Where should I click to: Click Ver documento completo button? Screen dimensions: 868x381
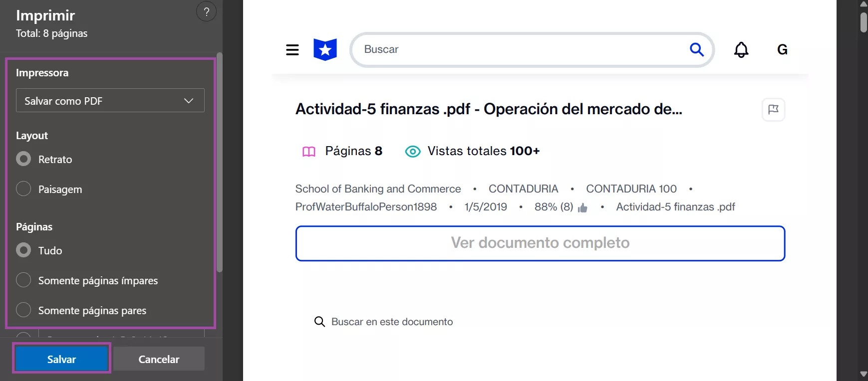coord(540,243)
